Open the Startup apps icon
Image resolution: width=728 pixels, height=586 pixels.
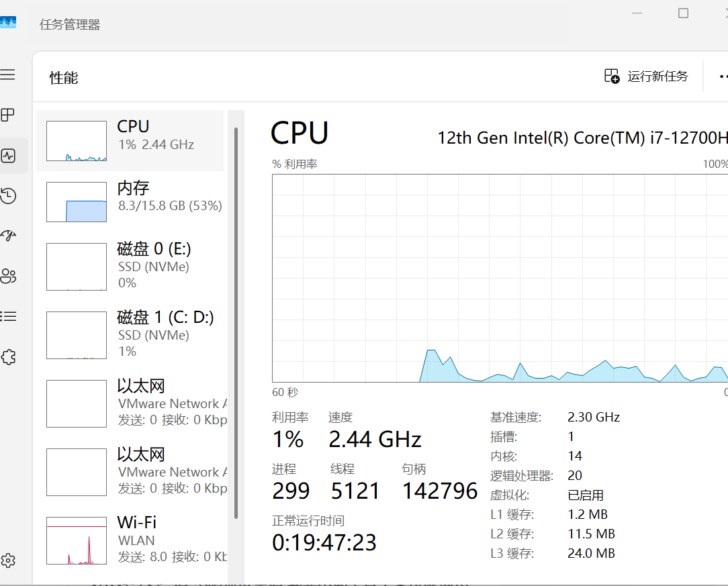click(x=8, y=236)
